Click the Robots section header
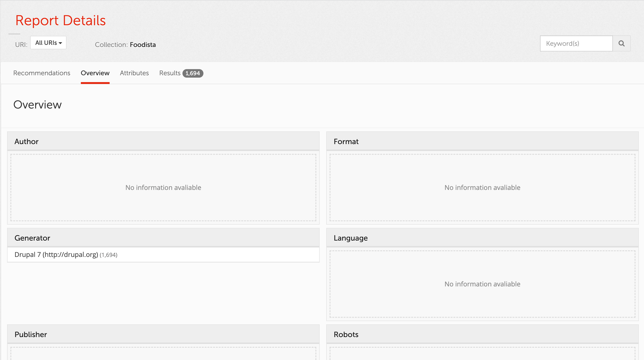644x360 pixels. [x=346, y=334]
